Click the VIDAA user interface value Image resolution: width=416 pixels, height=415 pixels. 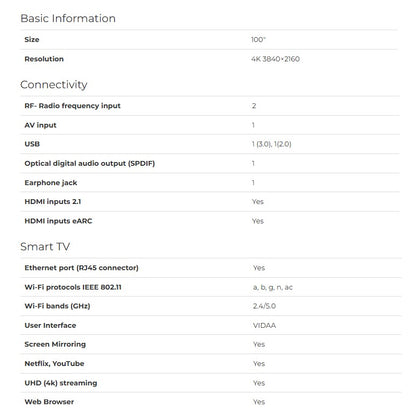[x=264, y=326]
